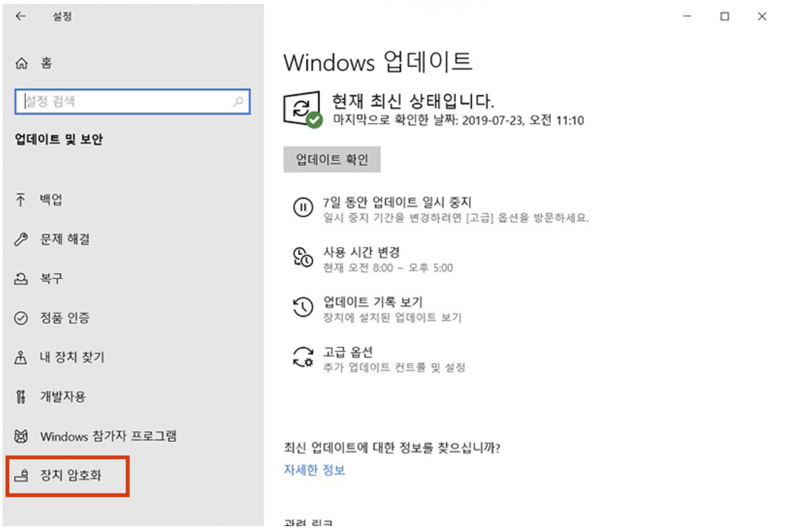Click the gear-sync icon for 고급 옵션

coord(303,357)
